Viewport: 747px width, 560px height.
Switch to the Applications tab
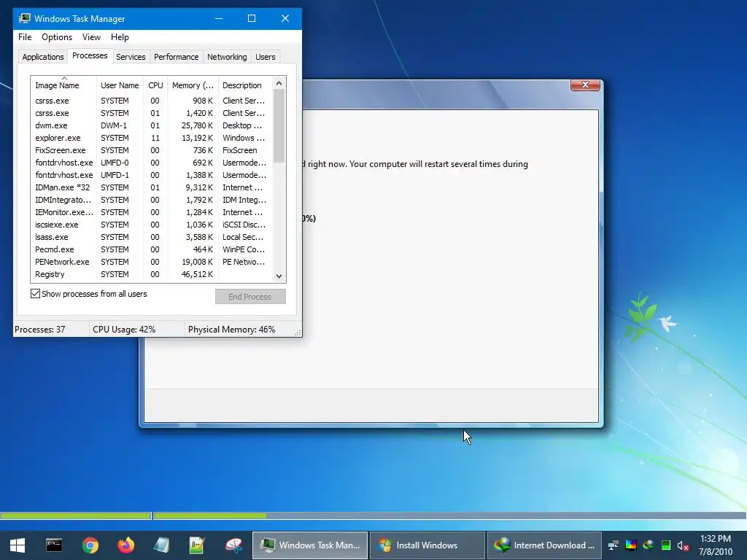coord(43,57)
